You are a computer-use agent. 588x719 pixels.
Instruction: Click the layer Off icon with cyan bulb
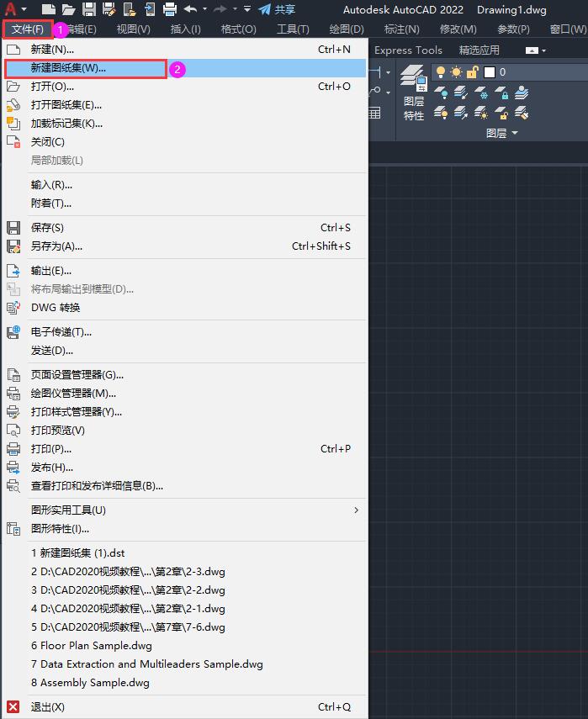pyautogui.click(x=442, y=93)
